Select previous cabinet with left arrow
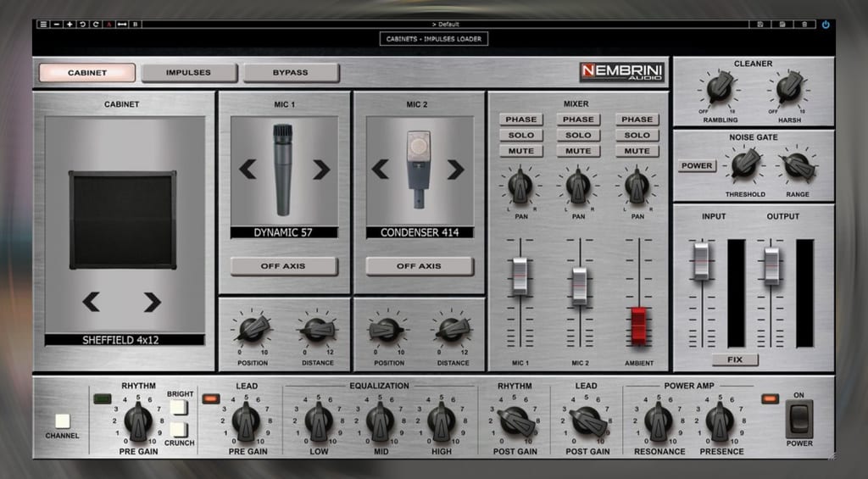Image resolution: width=868 pixels, height=479 pixels. (x=92, y=302)
